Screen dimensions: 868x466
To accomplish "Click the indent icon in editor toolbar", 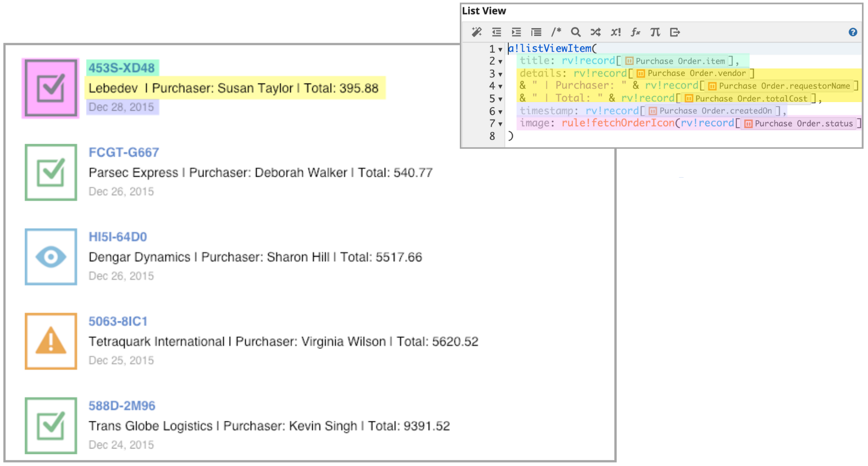I will [x=516, y=32].
